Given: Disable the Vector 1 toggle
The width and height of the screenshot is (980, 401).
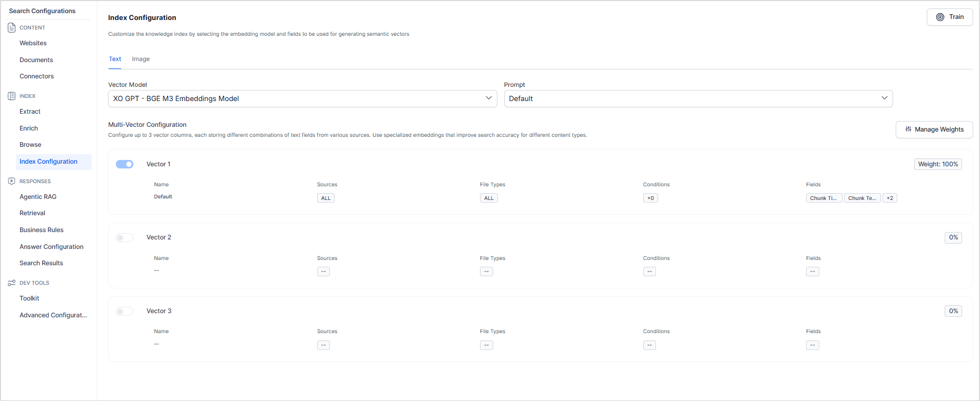Looking at the screenshot, I should 125,164.
